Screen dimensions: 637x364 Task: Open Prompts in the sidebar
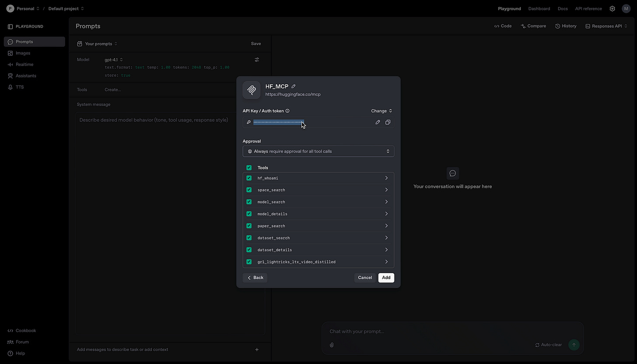click(34, 42)
